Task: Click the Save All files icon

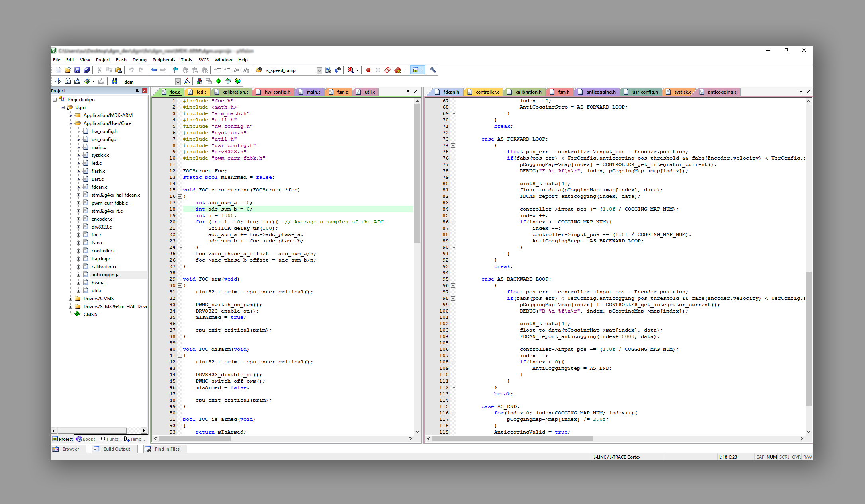Action: (x=87, y=70)
